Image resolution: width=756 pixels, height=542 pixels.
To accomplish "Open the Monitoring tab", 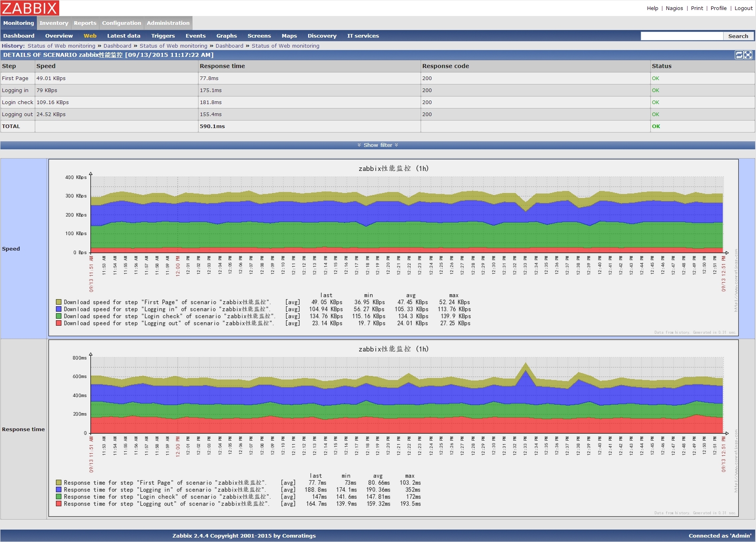I will pyautogui.click(x=18, y=23).
